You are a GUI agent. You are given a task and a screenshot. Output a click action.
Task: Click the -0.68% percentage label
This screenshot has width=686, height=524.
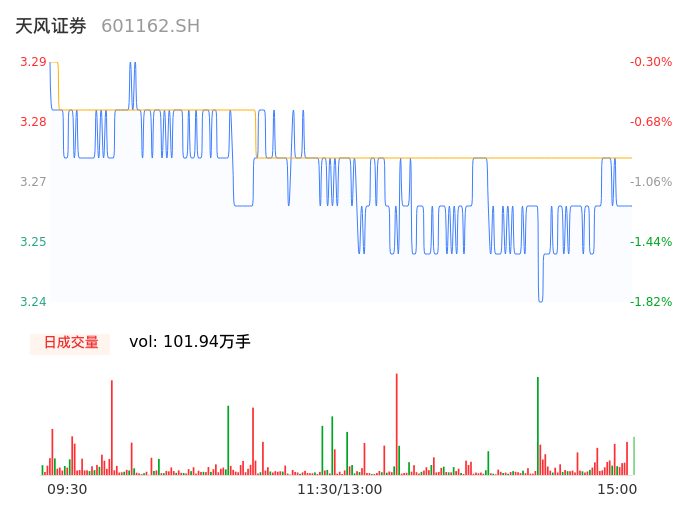pyautogui.click(x=651, y=122)
